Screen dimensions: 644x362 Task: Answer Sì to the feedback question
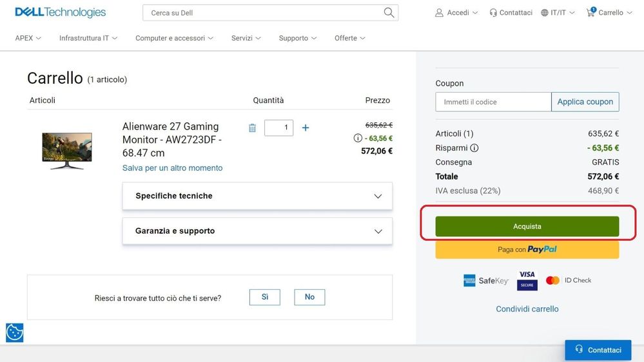pyautogui.click(x=264, y=297)
